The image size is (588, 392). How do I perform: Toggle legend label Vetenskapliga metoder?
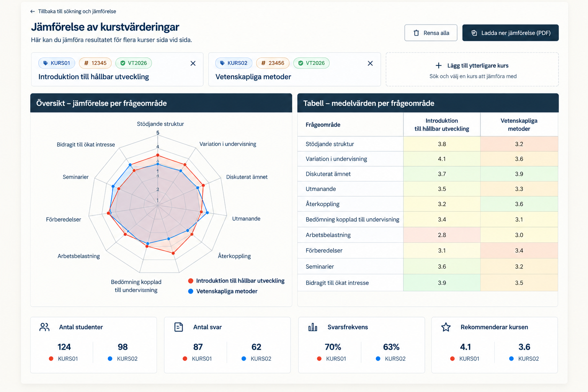(227, 291)
